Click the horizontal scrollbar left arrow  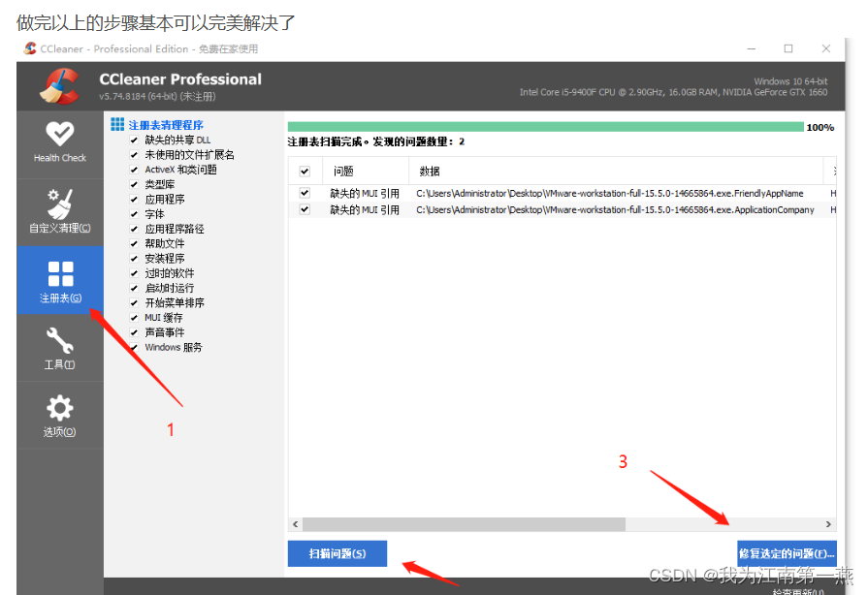coord(295,524)
